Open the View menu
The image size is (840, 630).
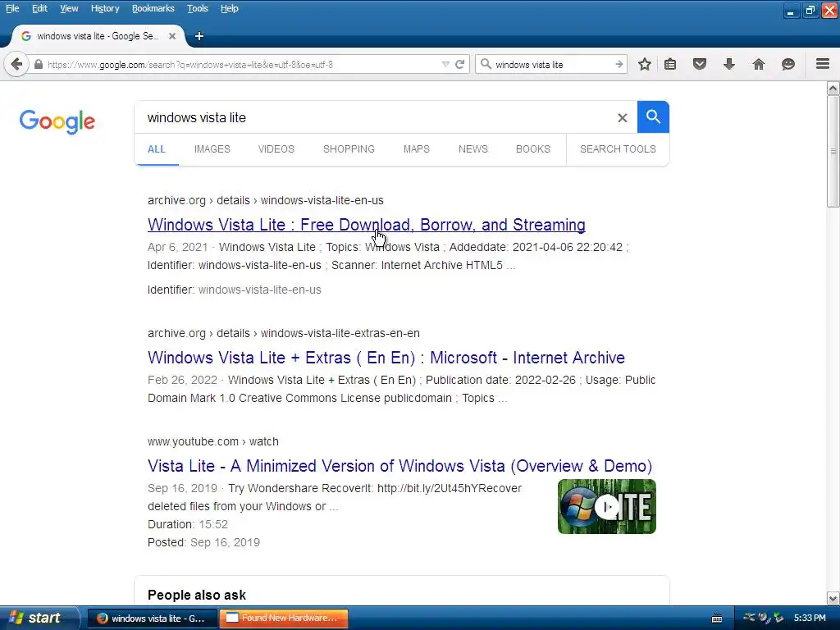tap(69, 8)
